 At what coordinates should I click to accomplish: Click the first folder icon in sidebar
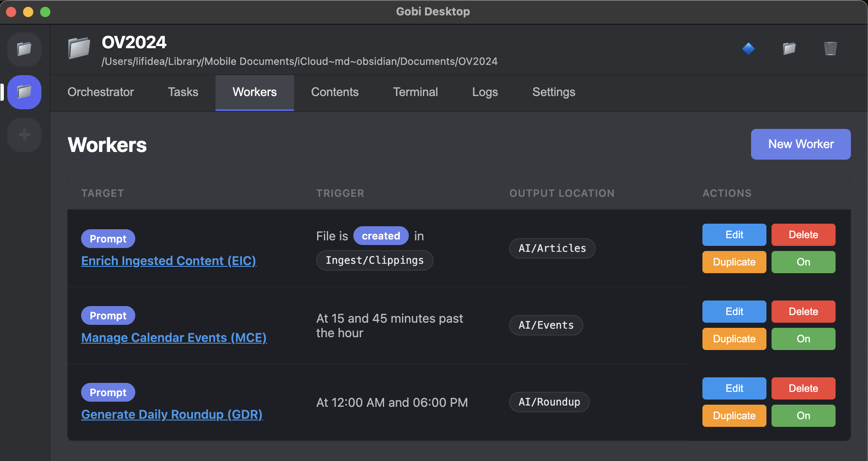pyautogui.click(x=24, y=49)
